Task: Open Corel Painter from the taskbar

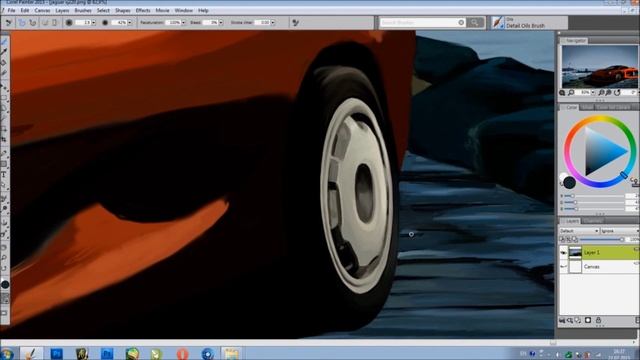Action: pos(31,353)
